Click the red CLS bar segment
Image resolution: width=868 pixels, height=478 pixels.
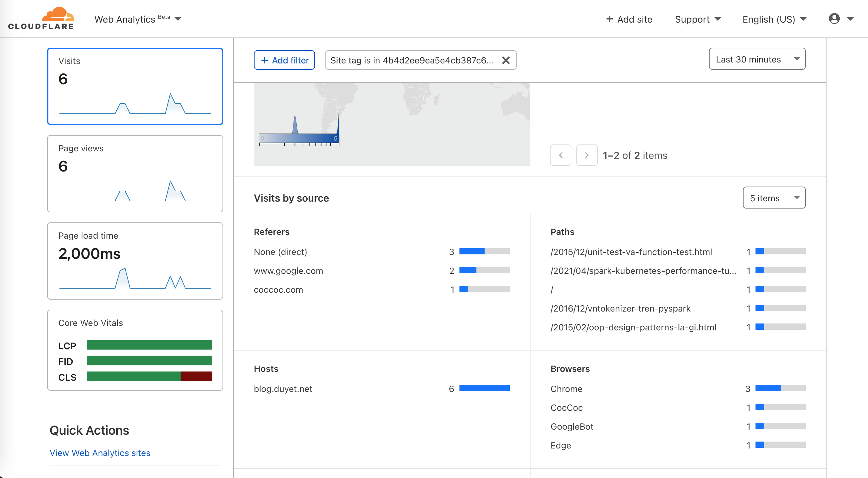(196, 376)
